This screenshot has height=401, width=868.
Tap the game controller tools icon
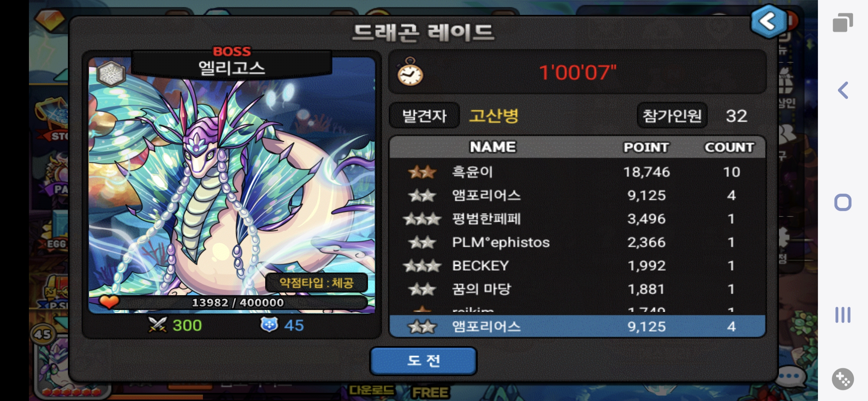pos(843,379)
